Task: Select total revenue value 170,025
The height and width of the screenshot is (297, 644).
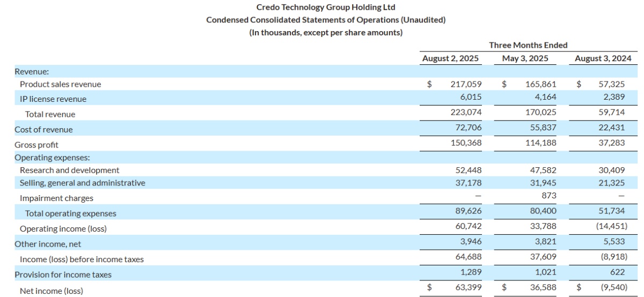Action: 541,113
